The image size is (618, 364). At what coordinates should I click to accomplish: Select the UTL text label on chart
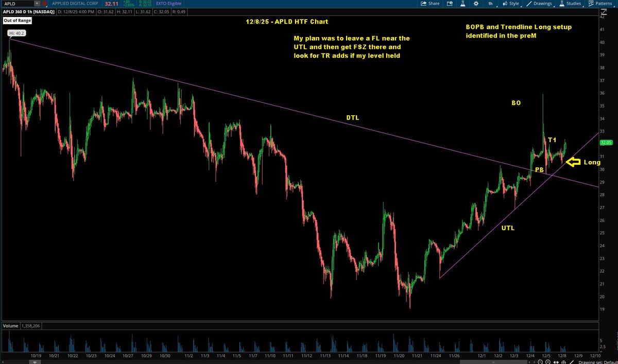[508, 227]
